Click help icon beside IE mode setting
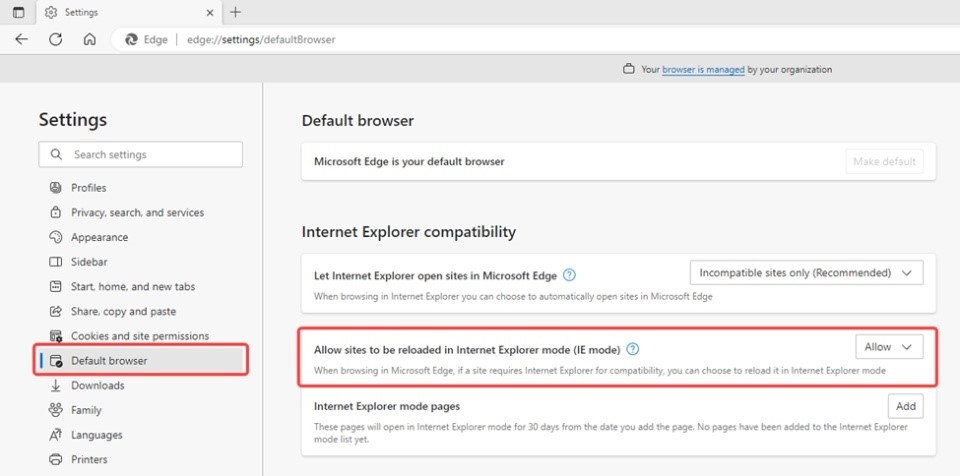 [x=632, y=349]
